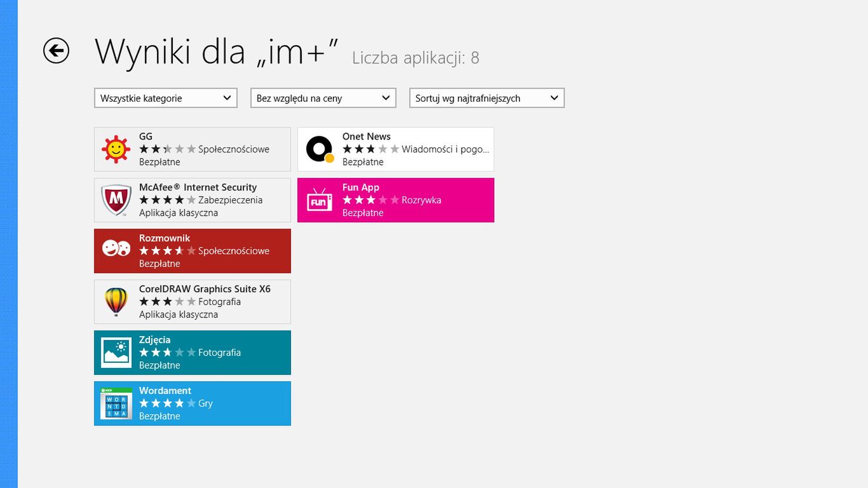868x488 pixels.
Task: Open the CorelDRAW balloon icon
Action: (x=116, y=302)
